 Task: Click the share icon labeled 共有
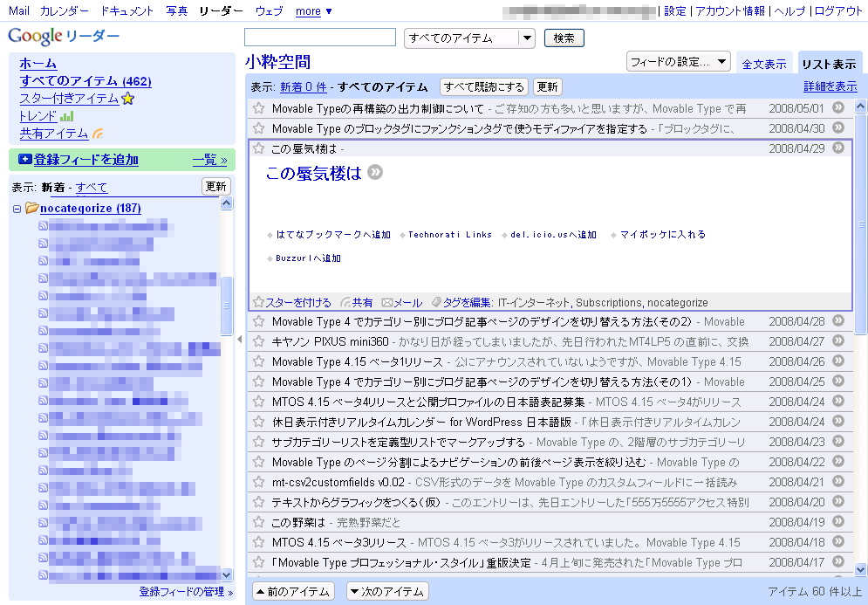[x=345, y=302]
